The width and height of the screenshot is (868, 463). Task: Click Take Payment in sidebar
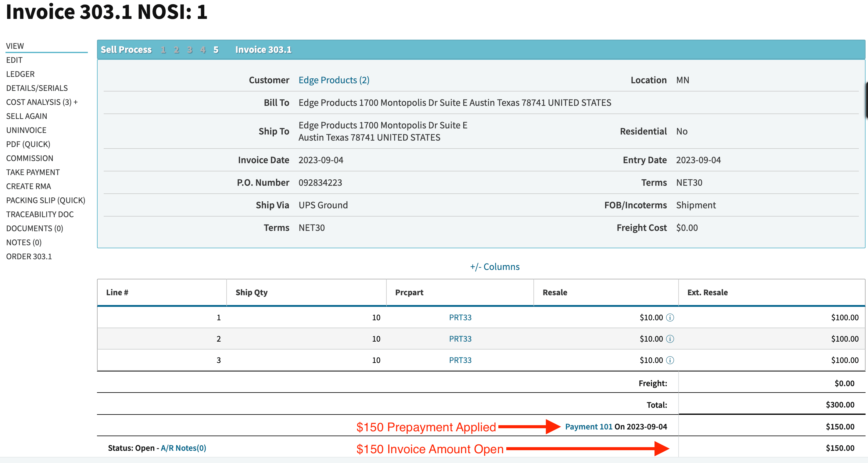click(33, 172)
